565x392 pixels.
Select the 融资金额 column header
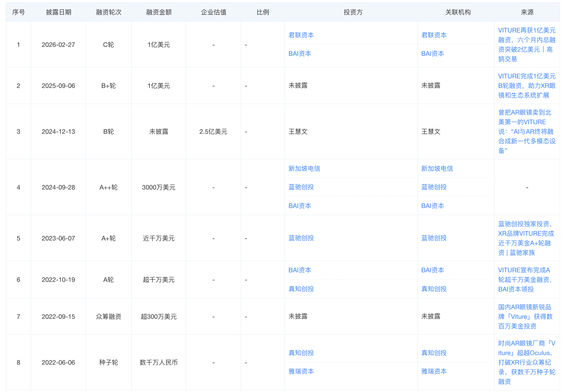point(159,12)
